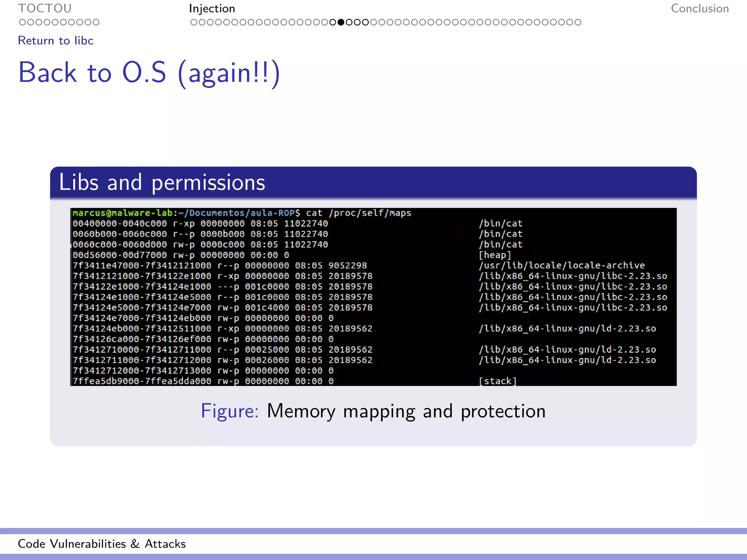Select the 7f34126ca000-7f34126ef000 rw-p row
747x560 pixels.
(203, 339)
